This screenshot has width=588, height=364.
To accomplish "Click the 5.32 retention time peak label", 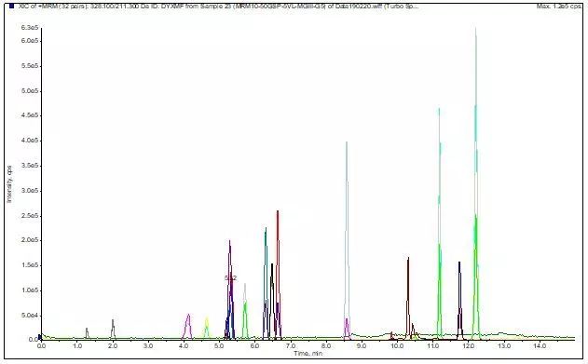I will pyautogui.click(x=230, y=278).
